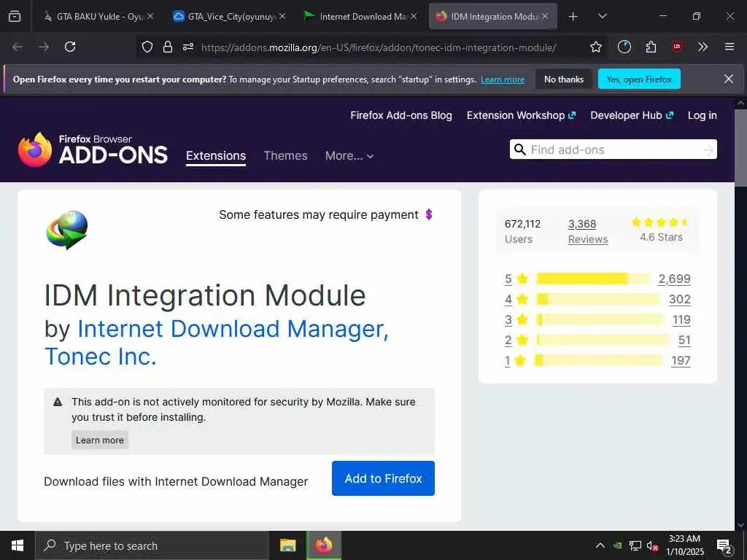Image resolution: width=747 pixels, height=560 pixels.
Task: Expand the More... dropdown menu
Action: 349,156
